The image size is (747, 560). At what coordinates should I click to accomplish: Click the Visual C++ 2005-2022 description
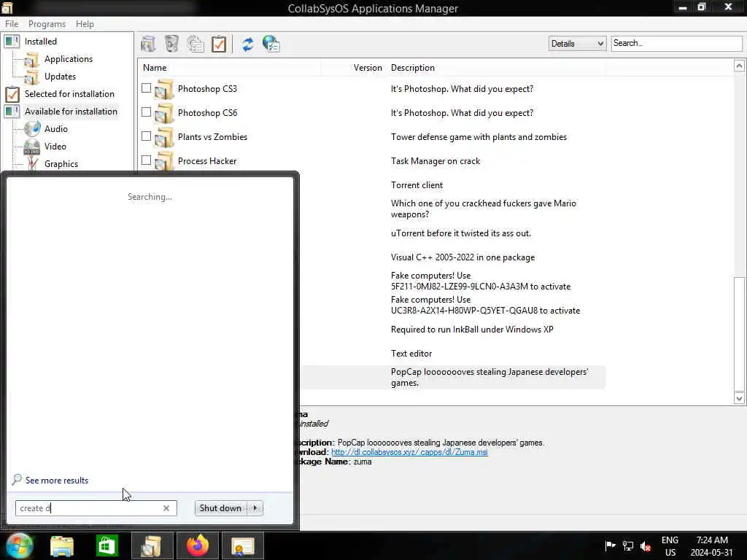coord(462,257)
